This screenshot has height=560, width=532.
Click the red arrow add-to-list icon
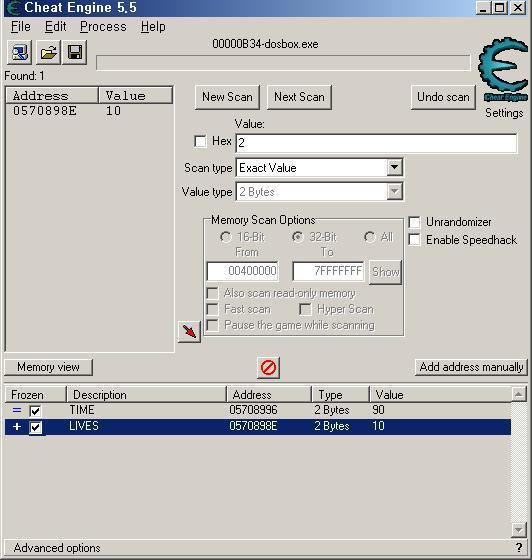pyautogui.click(x=189, y=331)
